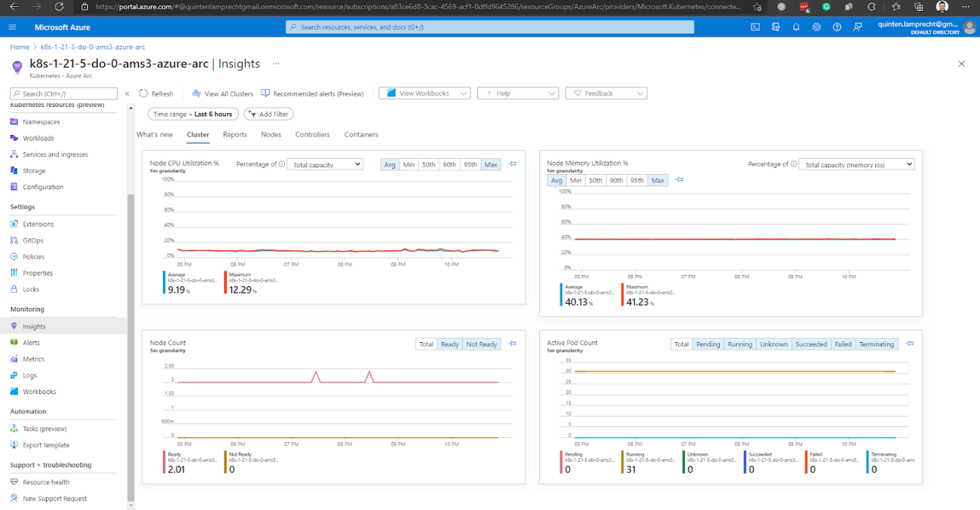Viewport: 980px width, 510px height.
Task: Click the Extensions sidebar icon
Action: pos(14,224)
